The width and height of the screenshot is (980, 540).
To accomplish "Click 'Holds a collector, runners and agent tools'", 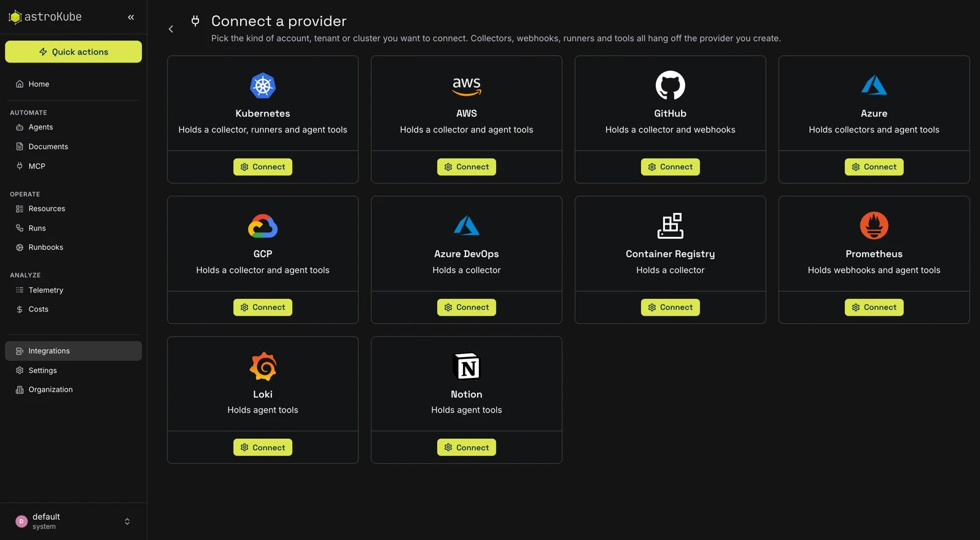I will coord(263,129).
